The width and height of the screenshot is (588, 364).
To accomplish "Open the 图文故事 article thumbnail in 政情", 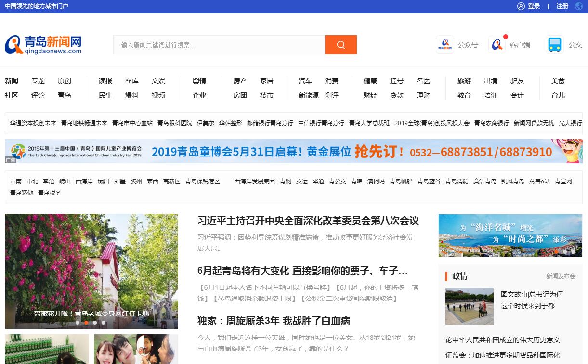I will coord(469,307).
